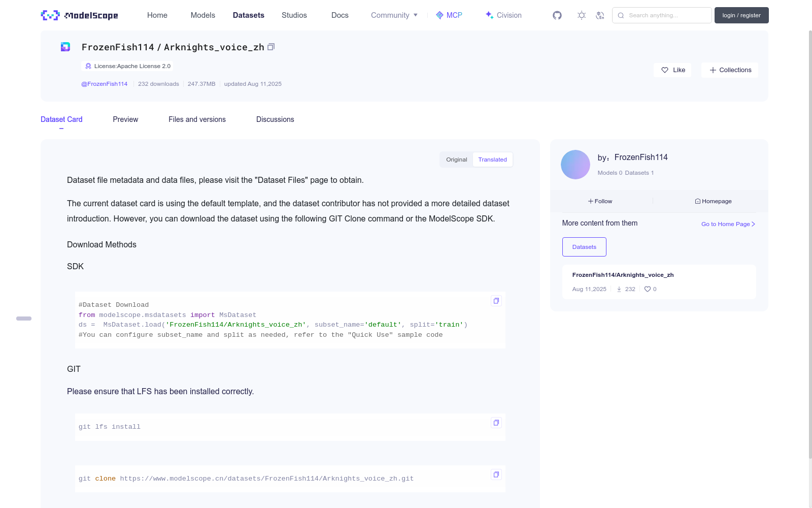Open the Files and versions tab
The image size is (812, 508).
point(197,119)
